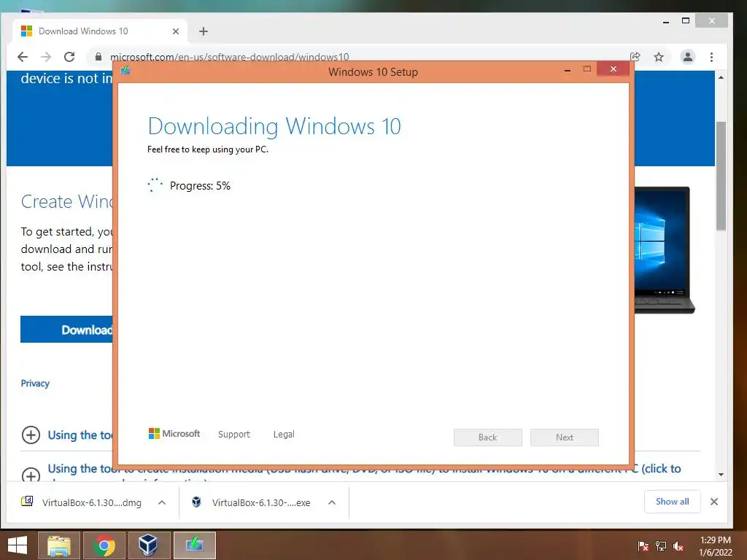Click the laptop image on webpage
747x560 pixels.
[664, 250]
